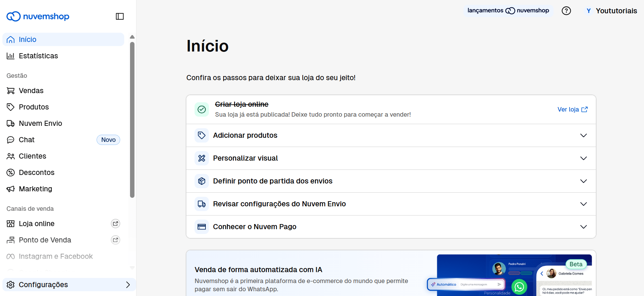Click the Configurações gear icon
This screenshot has width=644, height=296.
click(x=11, y=285)
